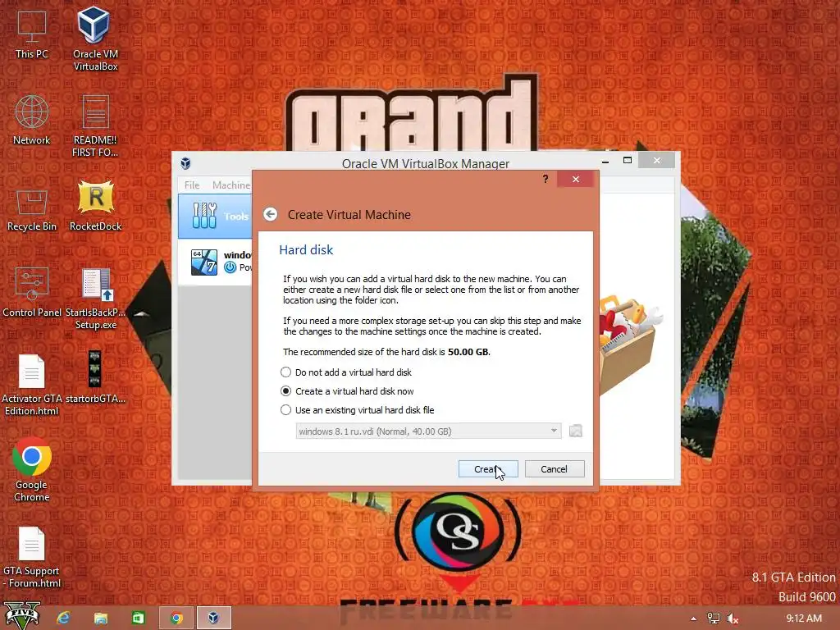Show hidden tray icons arrow
This screenshot has height=630, width=840.
tap(693, 619)
